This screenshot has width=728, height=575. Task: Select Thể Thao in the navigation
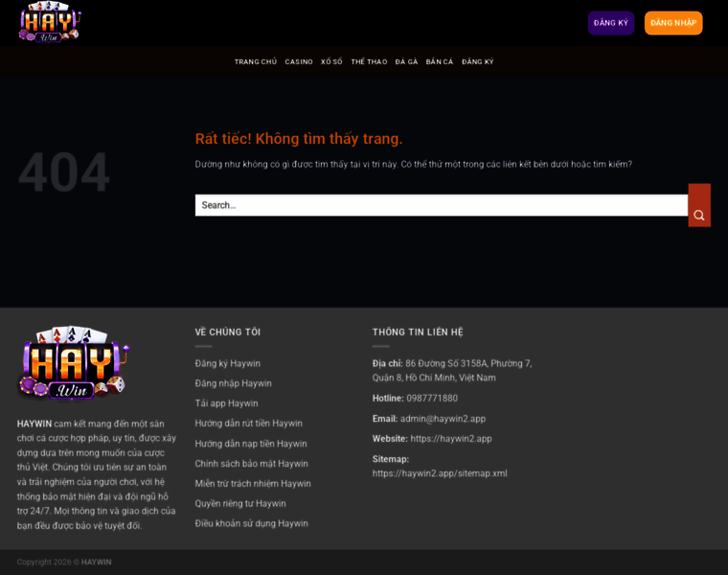[369, 61]
